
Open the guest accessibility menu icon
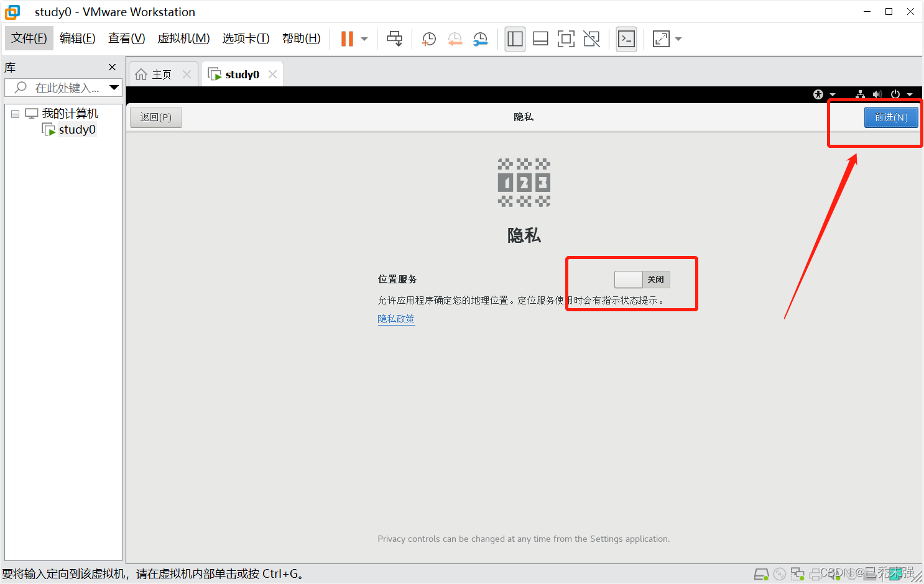pos(818,94)
